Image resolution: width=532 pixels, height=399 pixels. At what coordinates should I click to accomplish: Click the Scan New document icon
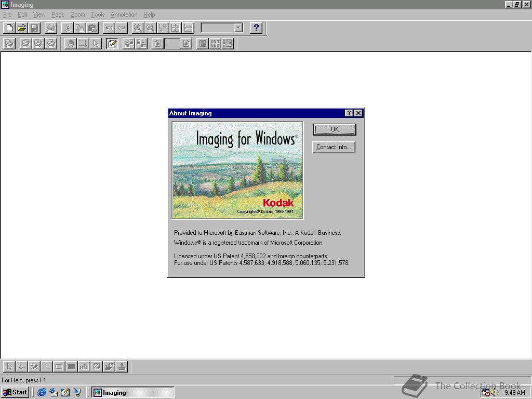(9, 44)
